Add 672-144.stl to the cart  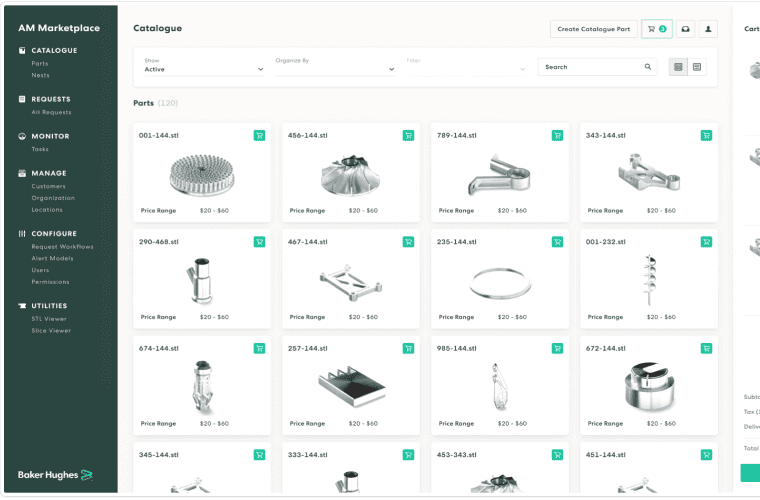click(x=706, y=348)
